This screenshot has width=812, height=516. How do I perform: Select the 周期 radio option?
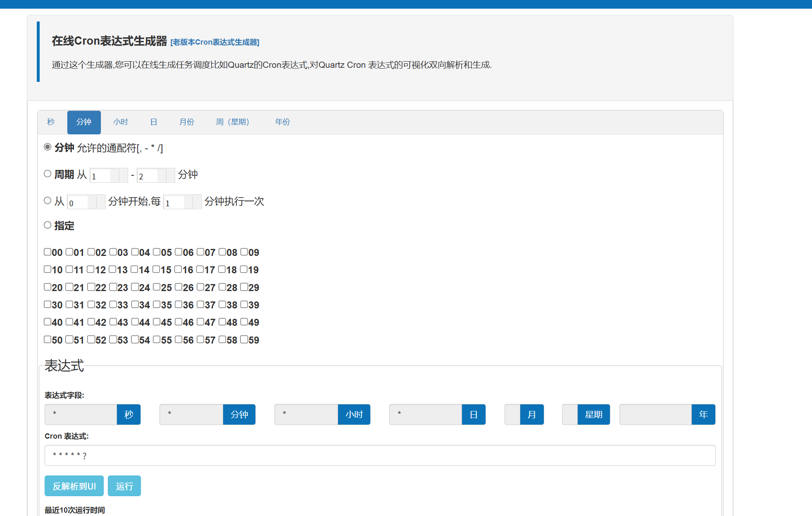tap(48, 174)
